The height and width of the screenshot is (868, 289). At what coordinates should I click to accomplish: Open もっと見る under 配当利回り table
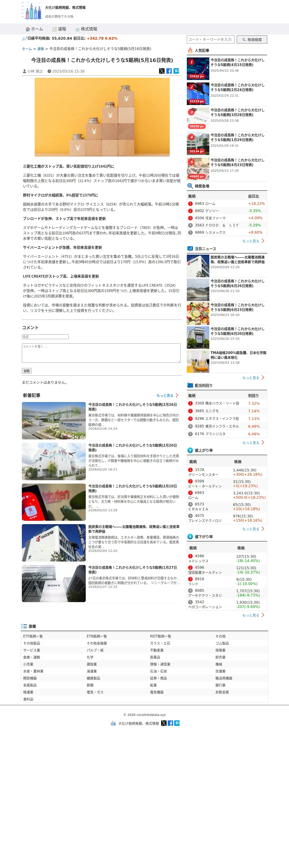pos(253,443)
